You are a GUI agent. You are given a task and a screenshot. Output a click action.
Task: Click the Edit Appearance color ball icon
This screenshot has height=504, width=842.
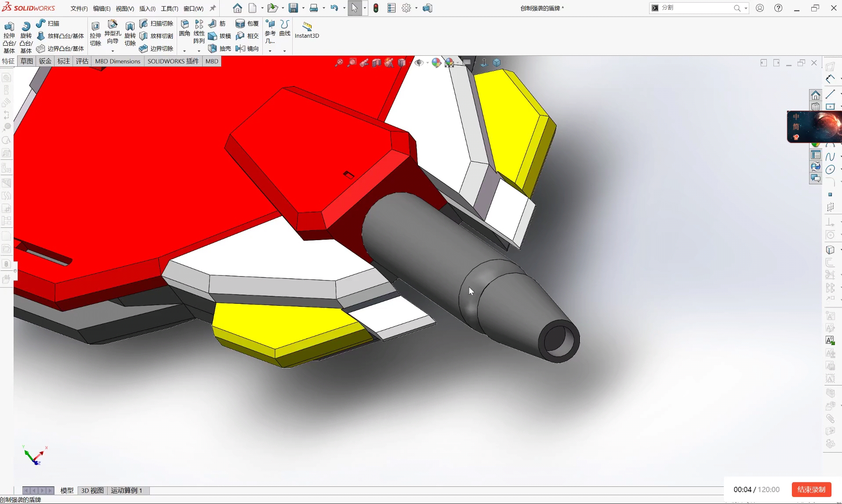click(x=436, y=63)
